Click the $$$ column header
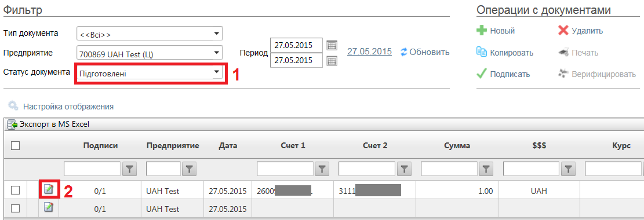 point(539,146)
